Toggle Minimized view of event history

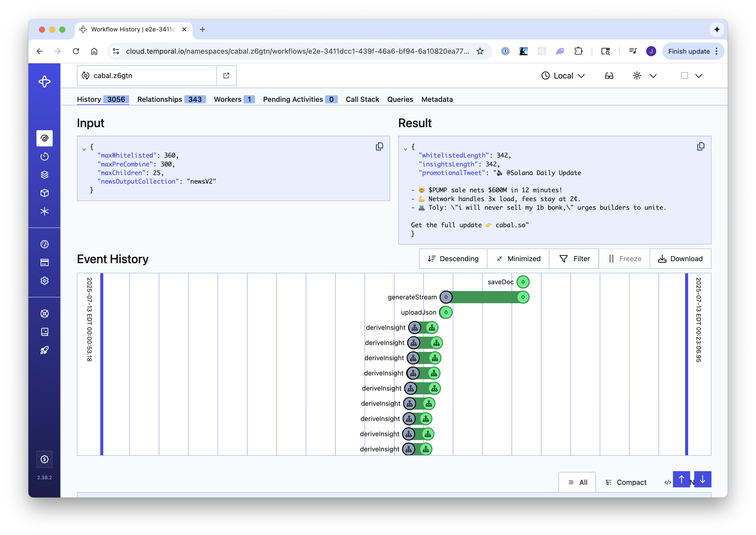click(518, 259)
